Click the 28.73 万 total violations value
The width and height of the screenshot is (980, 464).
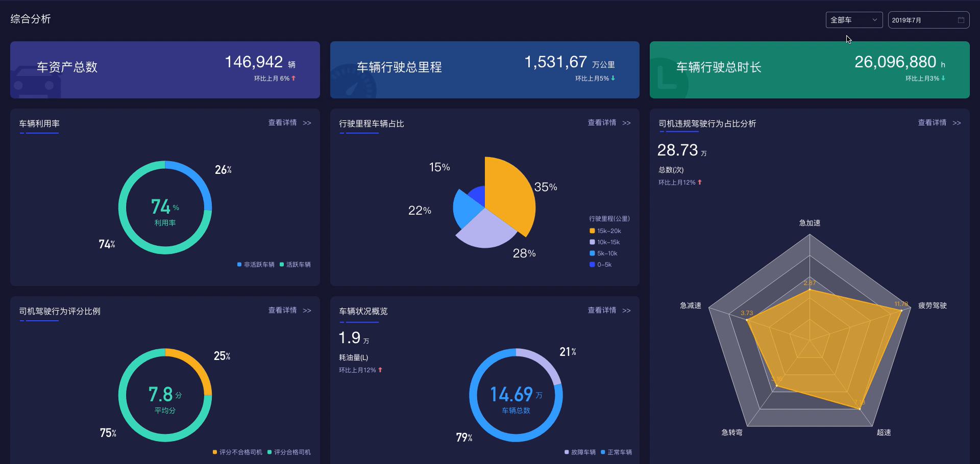click(682, 150)
